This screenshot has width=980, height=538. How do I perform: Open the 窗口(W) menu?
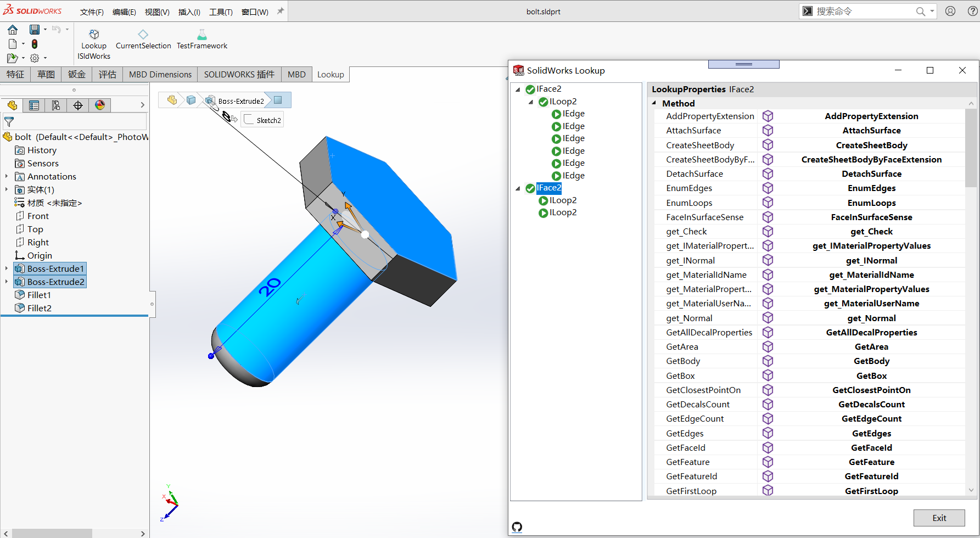pos(255,12)
